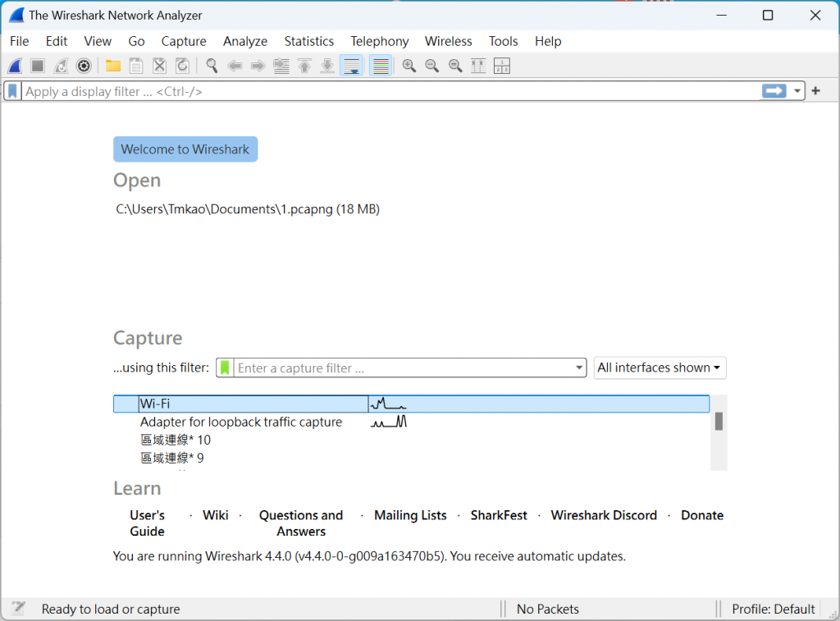Image resolution: width=840 pixels, height=621 pixels.
Task: Open the Telephony menu
Action: [380, 41]
